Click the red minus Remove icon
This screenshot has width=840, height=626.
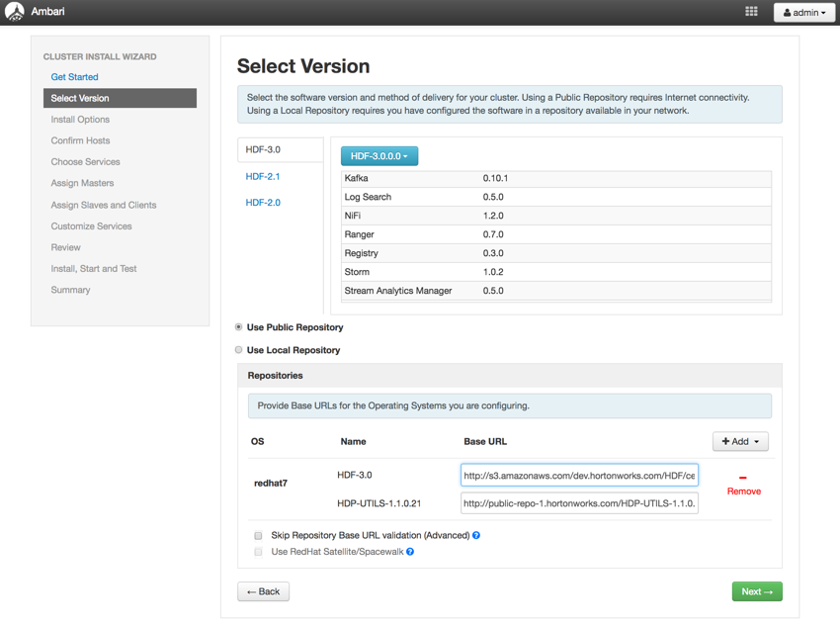(x=743, y=478)
